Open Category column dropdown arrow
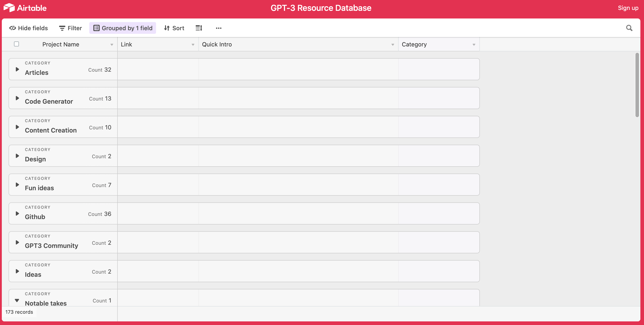 (474, 45)
